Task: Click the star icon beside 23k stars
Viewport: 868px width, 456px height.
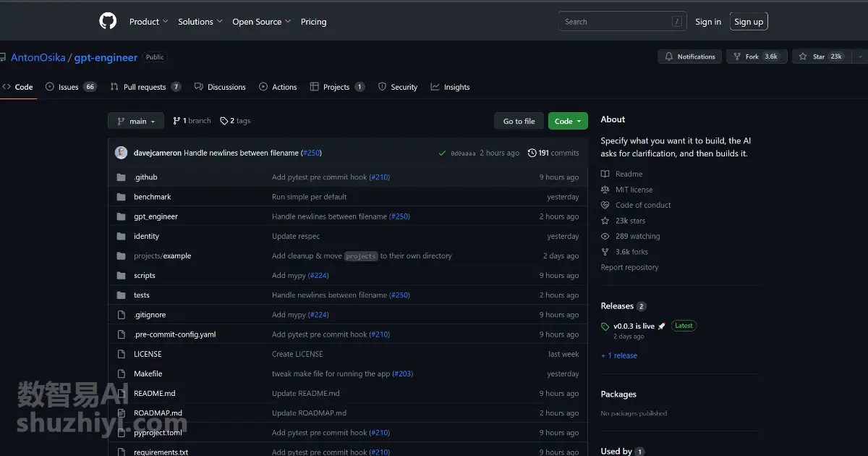Action: (605, 221)
